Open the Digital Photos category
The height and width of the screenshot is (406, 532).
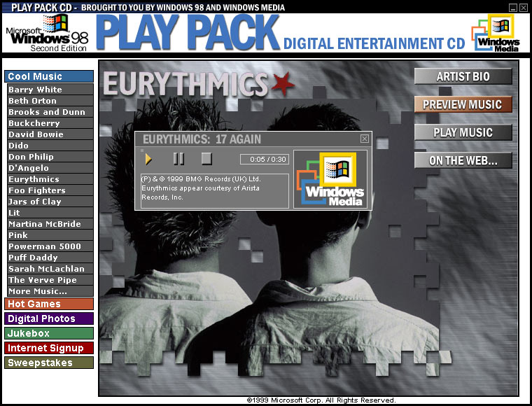point(49,318)
